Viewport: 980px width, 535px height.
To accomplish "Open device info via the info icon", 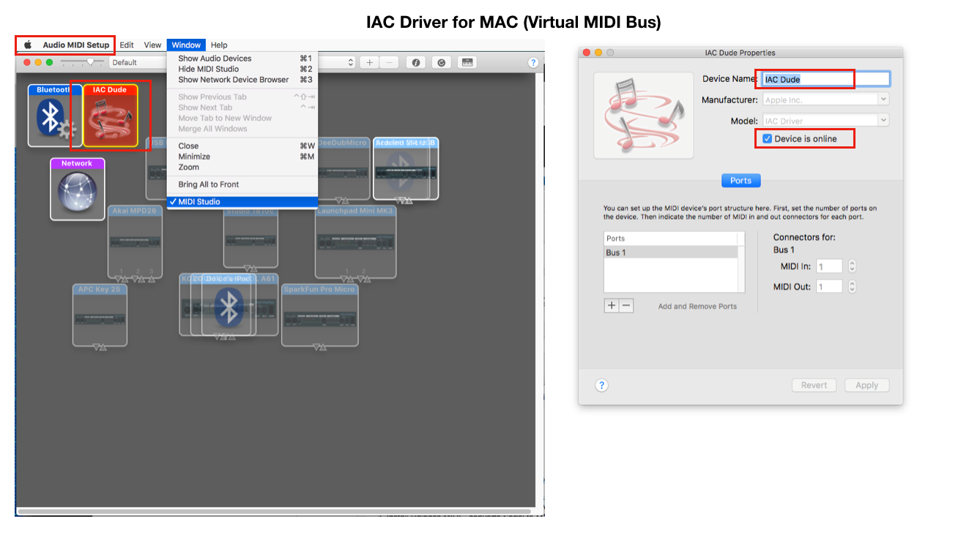I will pos(415,62).
